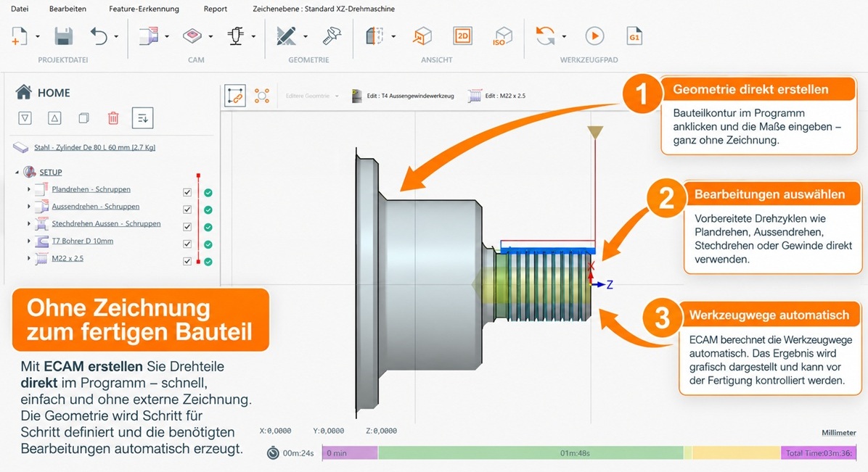Click the green status check for M22 x 2.5
Screen dimensions: 868x472
pos(208,262)
